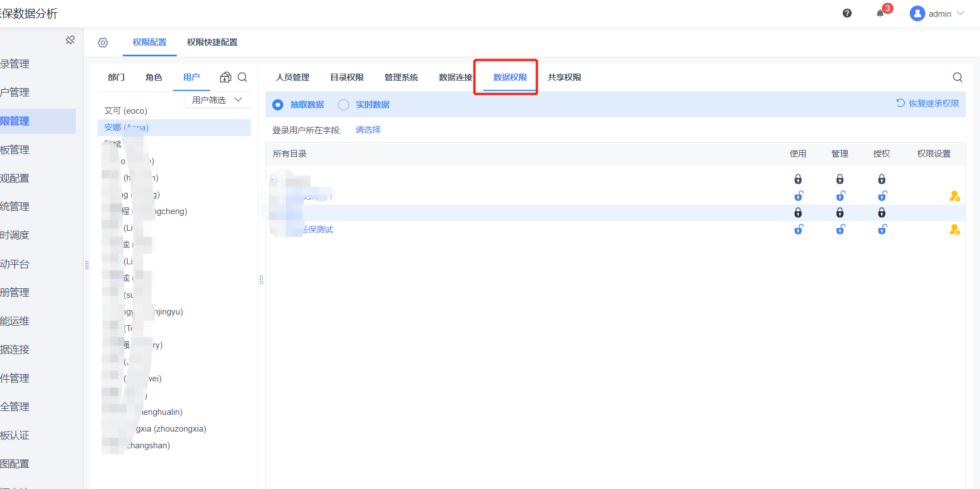Screen dimensions: 980x489
Task: Click the search magnifier at the top right of the permissions panel
Action: [x=958, y=78]
